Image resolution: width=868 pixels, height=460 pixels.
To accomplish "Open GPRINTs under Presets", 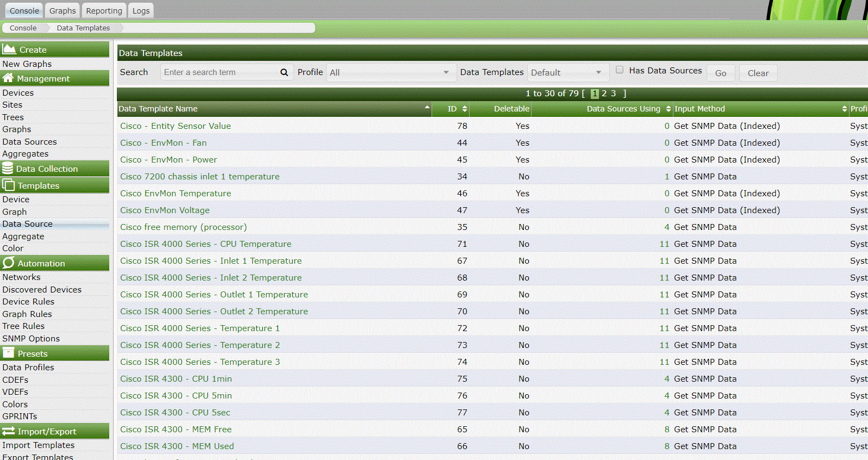I will 20,416.
